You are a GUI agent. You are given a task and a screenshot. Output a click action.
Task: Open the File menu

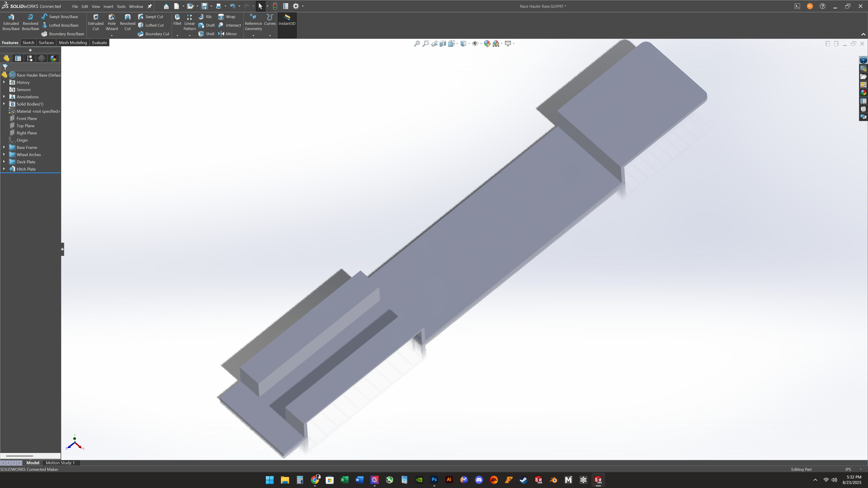pyautogui.click(x=75, y=6)
